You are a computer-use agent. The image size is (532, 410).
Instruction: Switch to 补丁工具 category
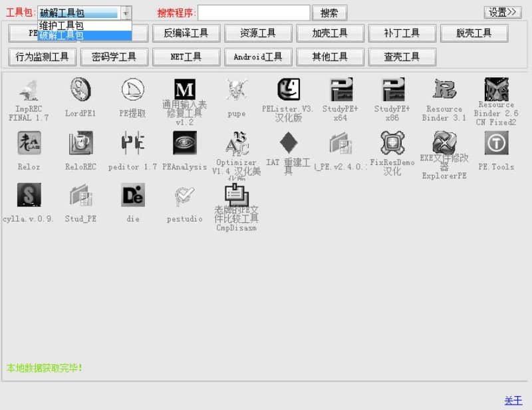[x=402, y=33]
